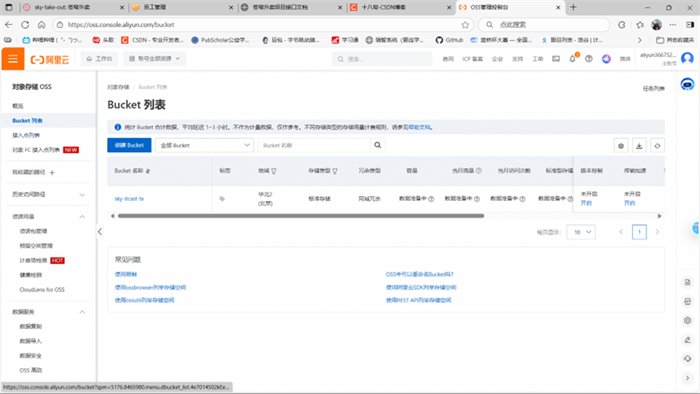Image resolution: width=700 pixels, height=394 pixels.
Task: Click browser back arrow
Action: pos(8,25)
